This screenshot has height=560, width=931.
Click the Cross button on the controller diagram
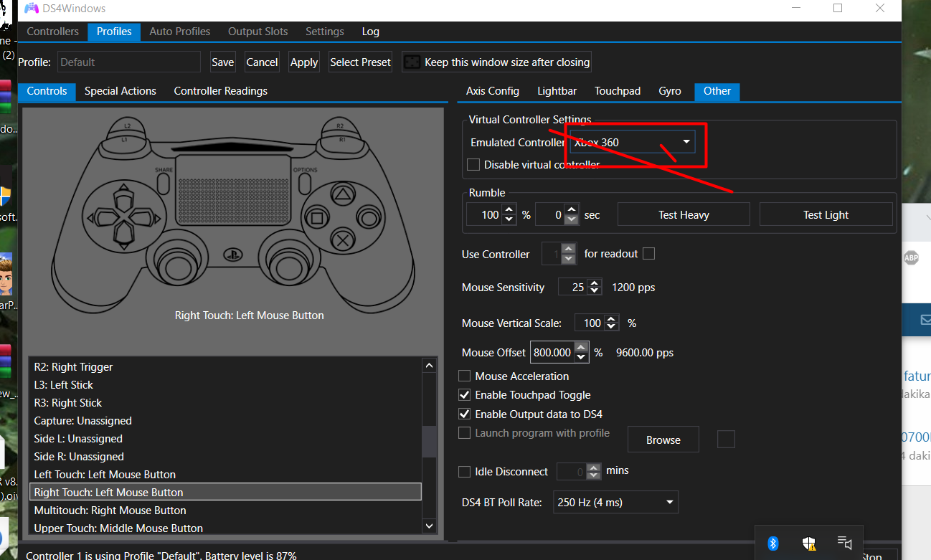(343, 241)
